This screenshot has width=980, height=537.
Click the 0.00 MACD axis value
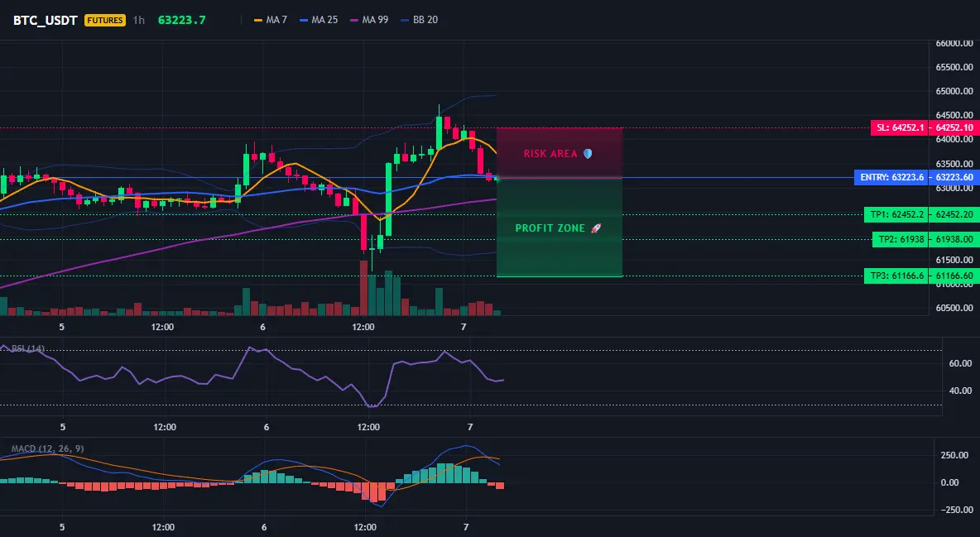(x=950, y=482)
